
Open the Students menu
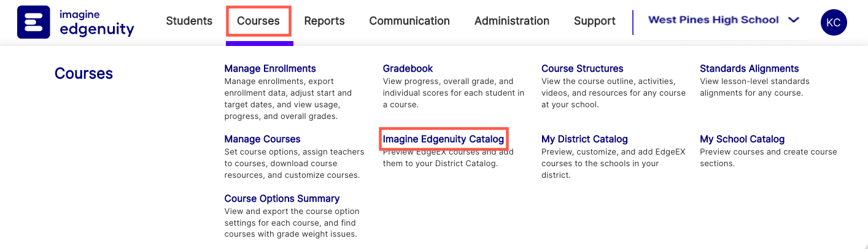coord(189,21)
